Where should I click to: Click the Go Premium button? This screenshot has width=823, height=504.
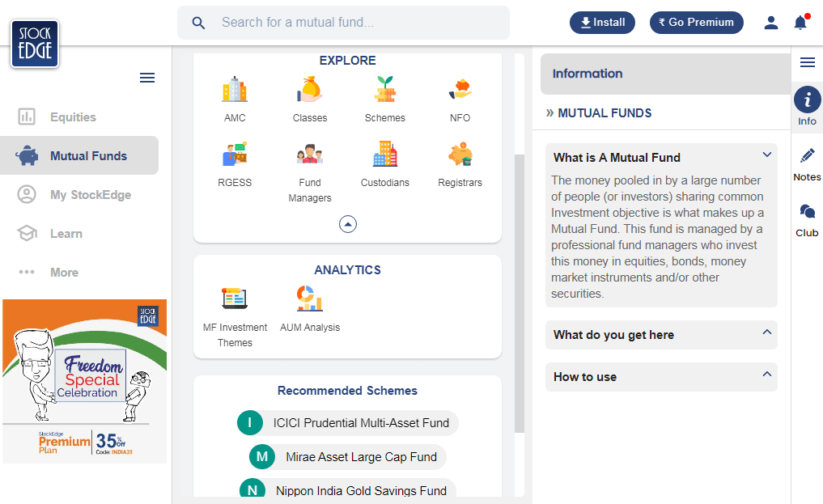697,23
